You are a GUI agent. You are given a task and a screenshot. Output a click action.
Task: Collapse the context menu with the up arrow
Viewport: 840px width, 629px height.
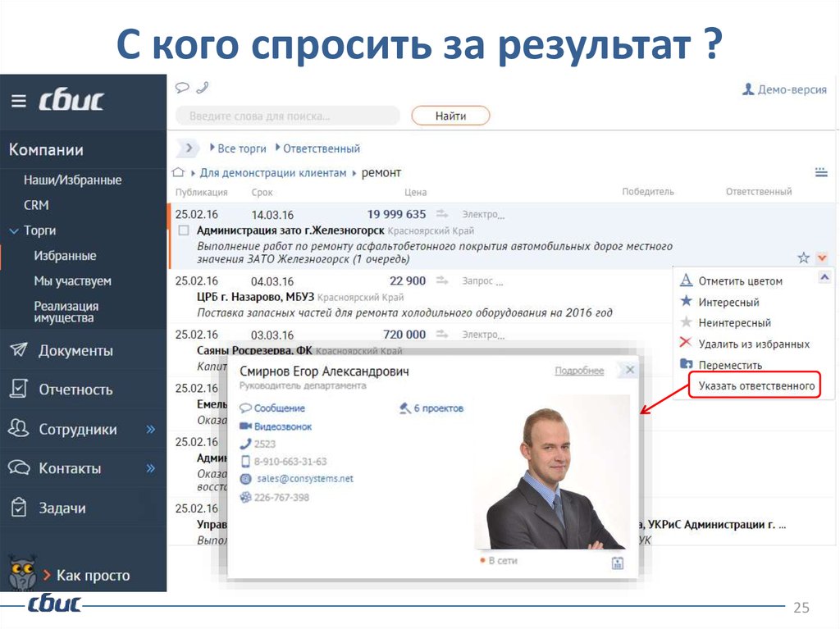[x=824, y=277]
